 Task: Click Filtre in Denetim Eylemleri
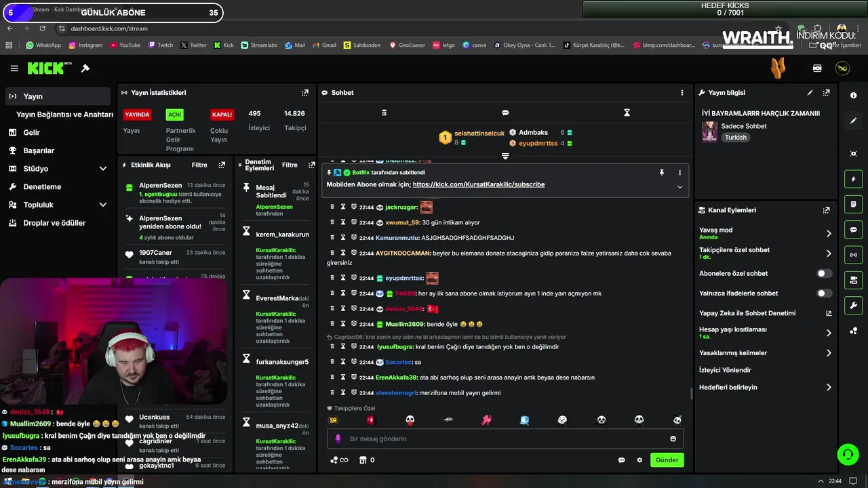click(x=290, y=165)
